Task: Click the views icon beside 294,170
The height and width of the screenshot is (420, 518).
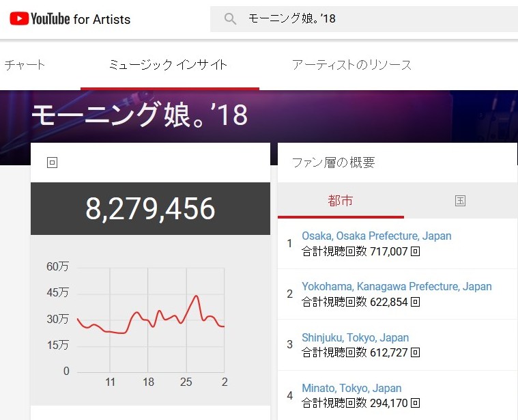Action: pos(415,403)
